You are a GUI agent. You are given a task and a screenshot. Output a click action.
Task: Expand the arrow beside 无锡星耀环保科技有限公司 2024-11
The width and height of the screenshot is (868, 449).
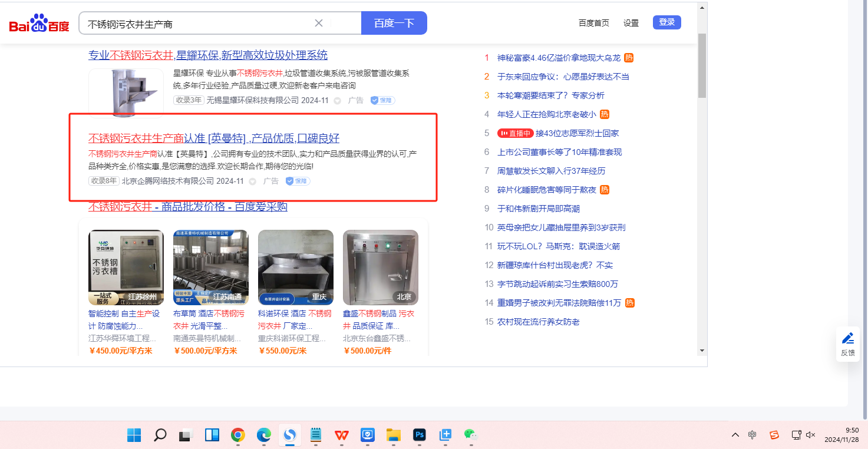(x=337, y=101)
